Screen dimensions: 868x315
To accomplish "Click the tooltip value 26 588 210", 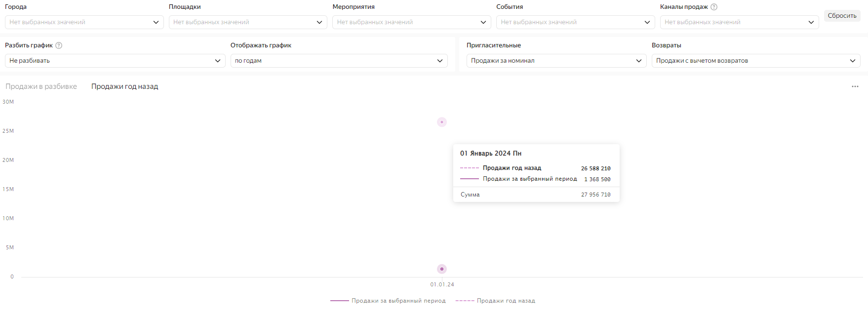I will 595,168.
